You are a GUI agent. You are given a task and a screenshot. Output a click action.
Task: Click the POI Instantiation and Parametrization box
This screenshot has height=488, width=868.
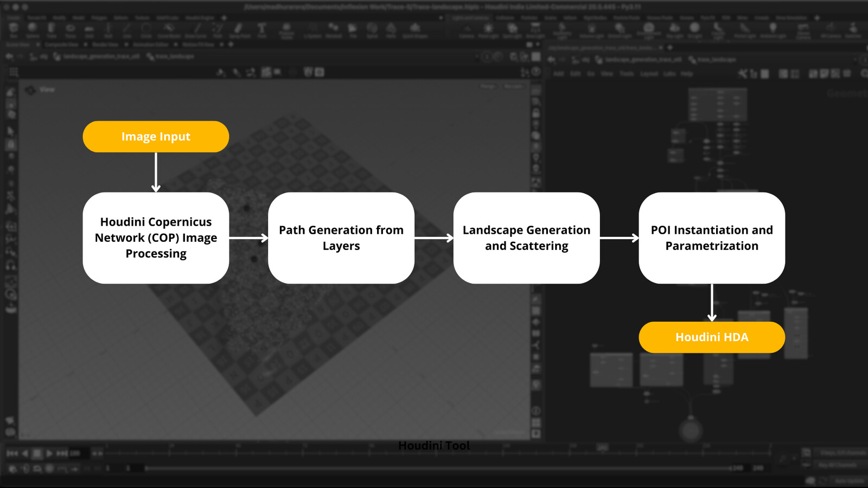click(x=712, y=237)
